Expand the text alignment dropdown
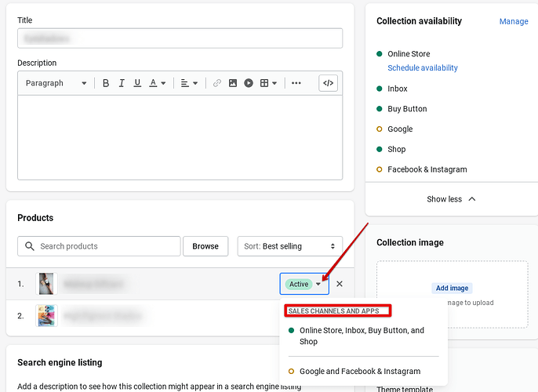The width and height of the screenshot is (538, 392). click(189, 83)
